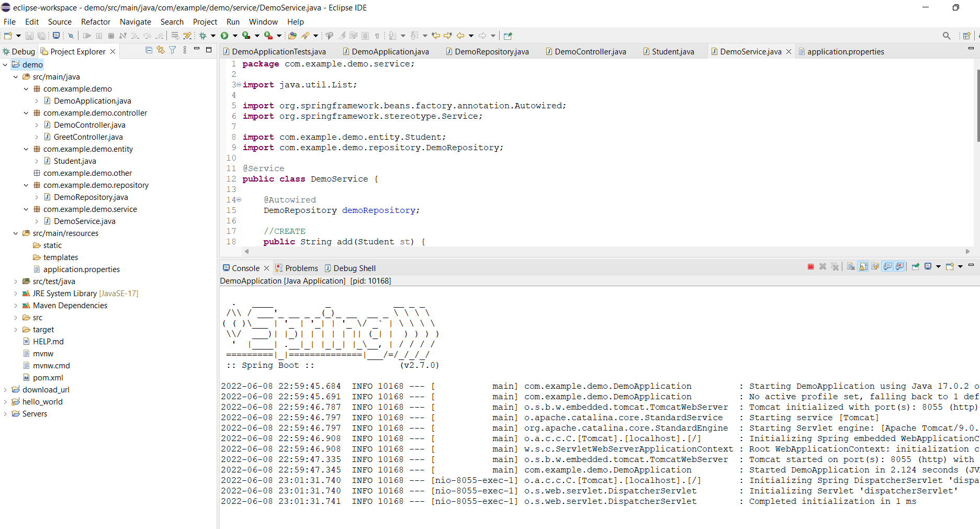The width and height of the screenshot is (980, 529).
Task: Click the Step Over icon
Action: [147, 36]
